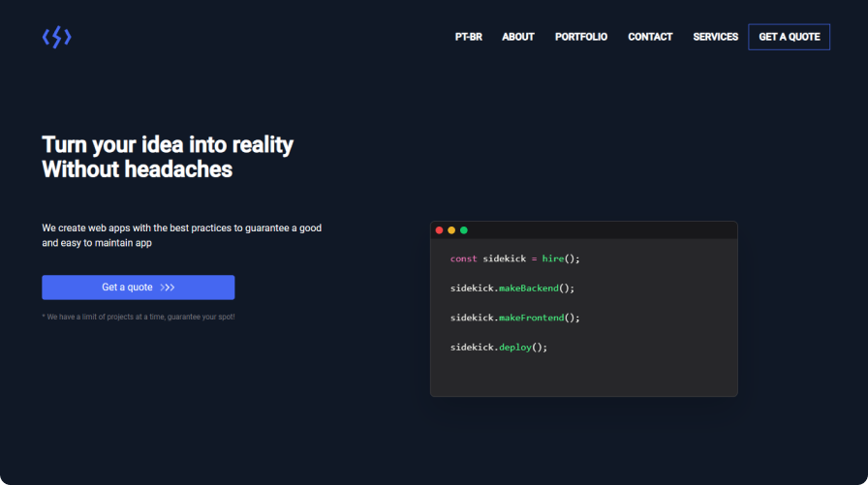Image resolution: width=868 pixels, height=485 pixels.
Task: Select code line 'sidekick.makeFrontend();'
Action: [514, 318]
